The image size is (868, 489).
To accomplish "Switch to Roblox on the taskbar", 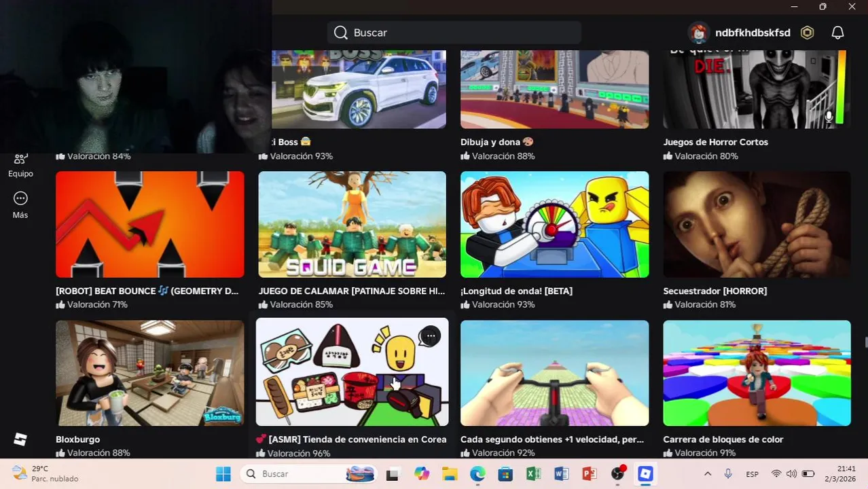I will click(645, 473).
